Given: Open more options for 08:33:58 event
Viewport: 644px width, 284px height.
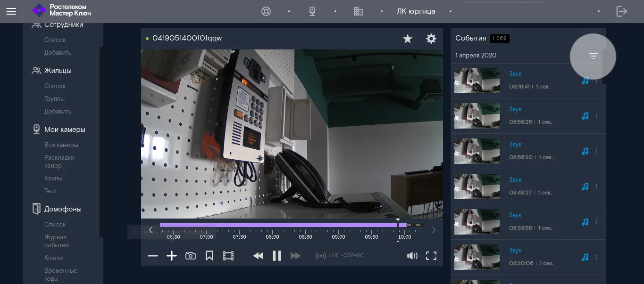Looking at the screenshot, I should coord(596,222).
